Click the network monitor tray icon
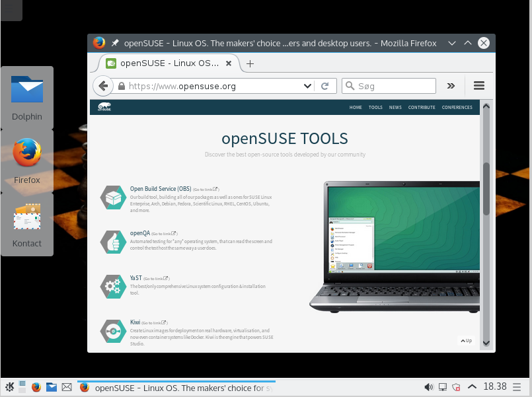This screenshot has height=397, width=532. tap(442, 387)
